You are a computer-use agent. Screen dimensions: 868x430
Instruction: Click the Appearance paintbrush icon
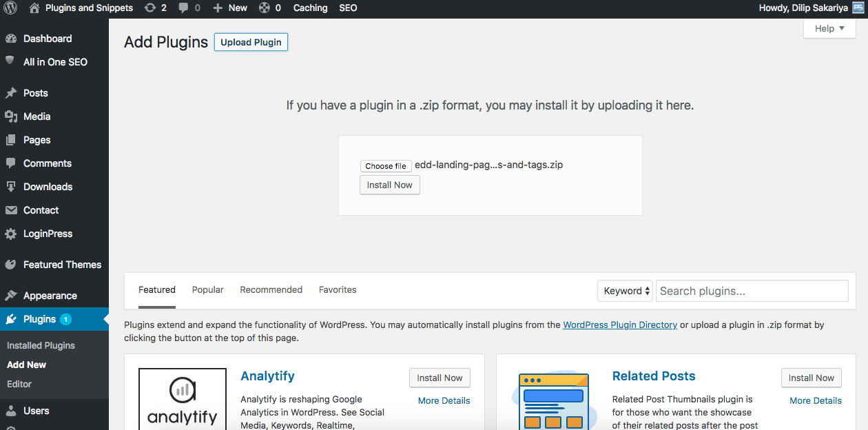coord(10,296)
